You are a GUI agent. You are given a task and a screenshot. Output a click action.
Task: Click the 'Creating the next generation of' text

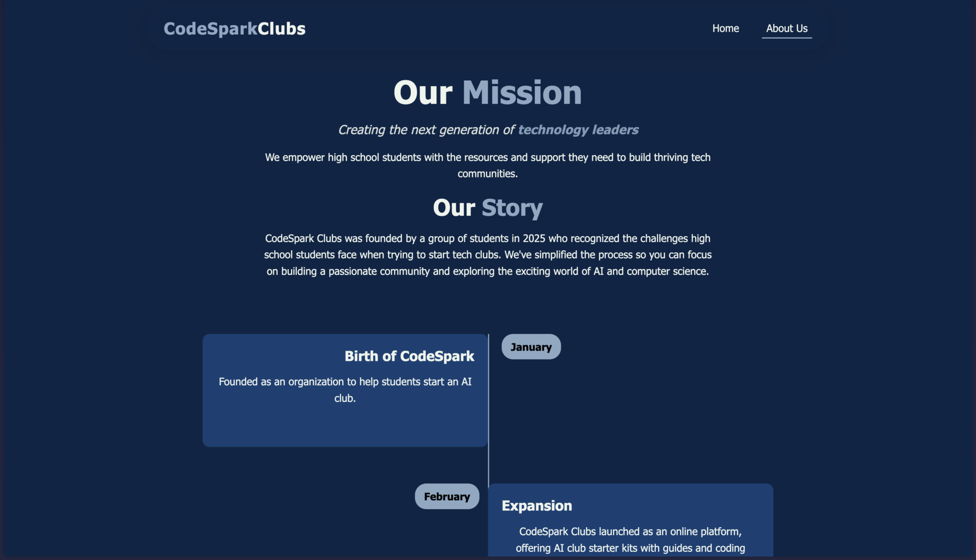[426, 130]
